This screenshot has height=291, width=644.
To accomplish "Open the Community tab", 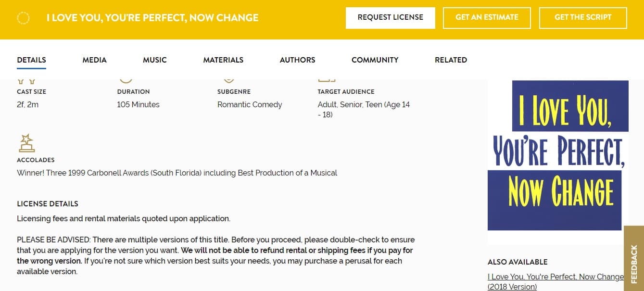I will click(375, 60).
